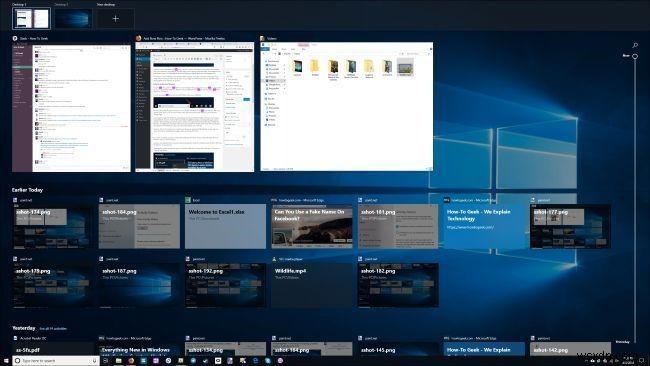The image size is (650, 366).
Task: Click the Yesterday section heading
Action: [24, 328]
